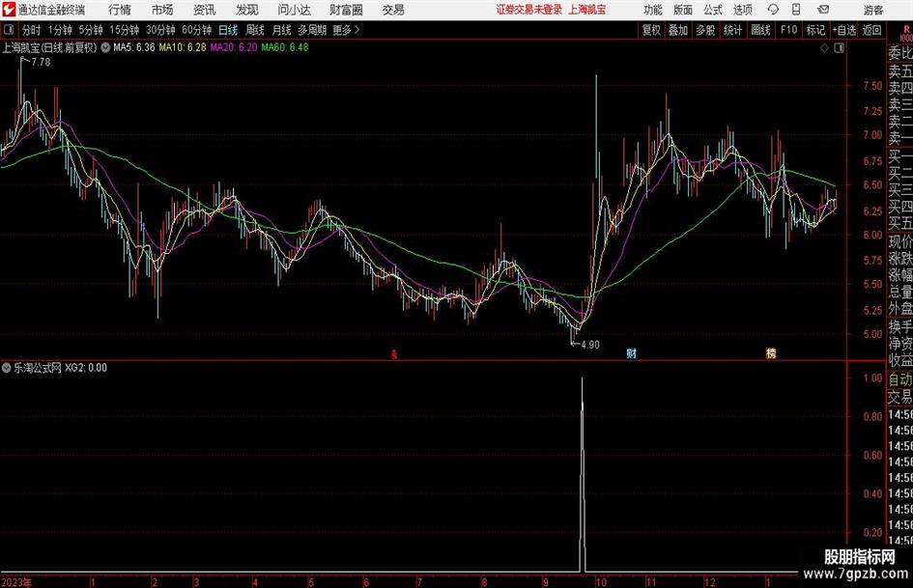This screenshot has height=588, width=913.
Task: Open the 行情 menu
Action: (x=120, y=10)
